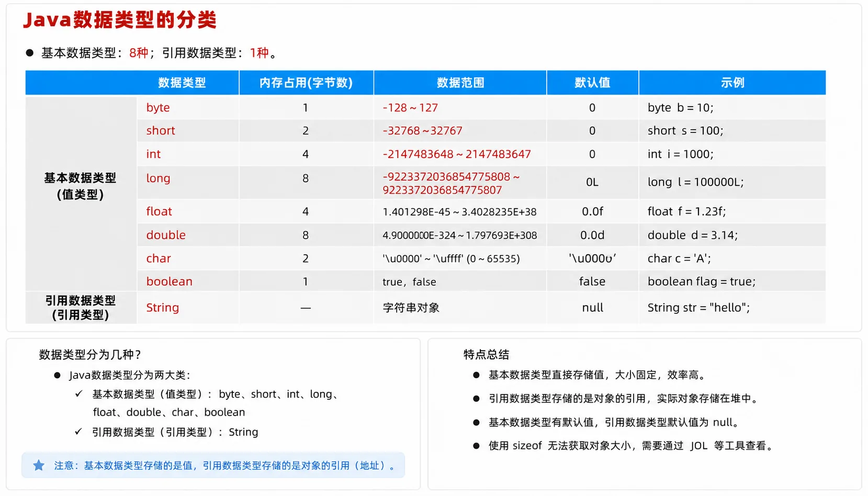
Task: Click the range '-2147483648 ~ 2147483647'
Action: tap(457, 154)
